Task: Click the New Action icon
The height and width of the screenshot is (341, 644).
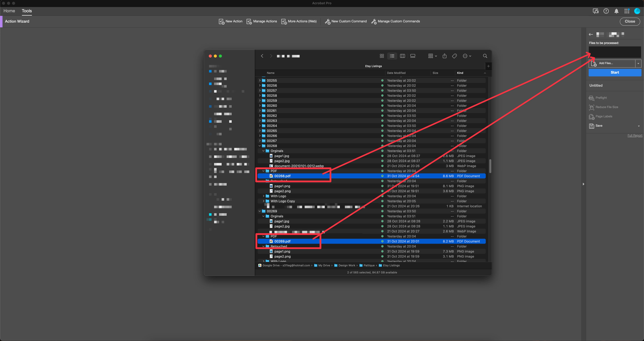Action: tap(221, 21)
